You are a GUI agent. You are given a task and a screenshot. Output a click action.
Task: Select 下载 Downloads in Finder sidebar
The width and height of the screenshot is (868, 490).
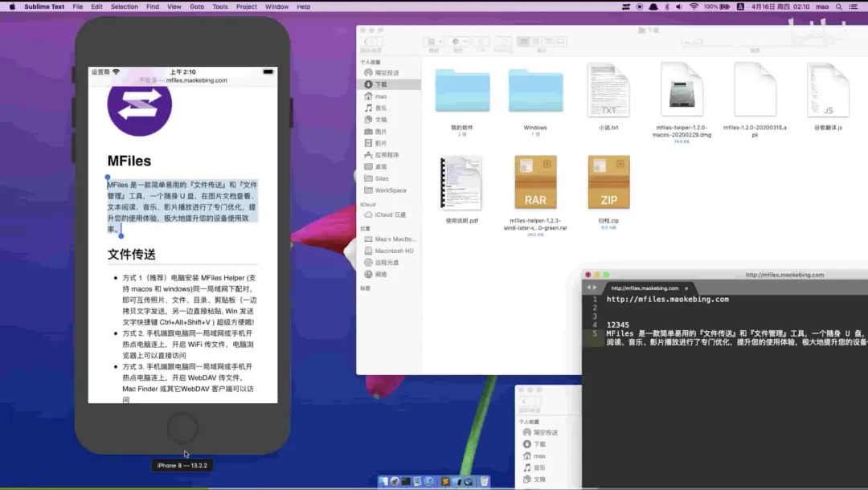(x=389, y=84)
